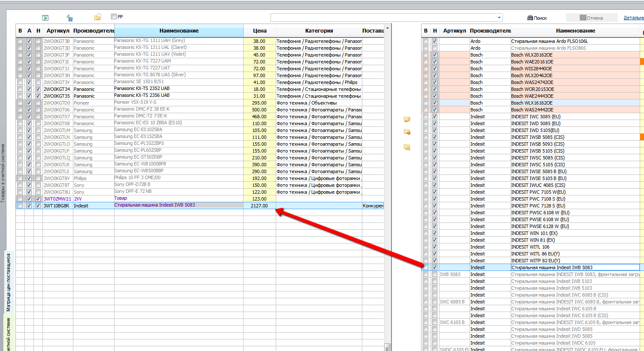644x351 pixels.
Task: Click the folder with pencil edit icon
Action: [x=407, y=120]
